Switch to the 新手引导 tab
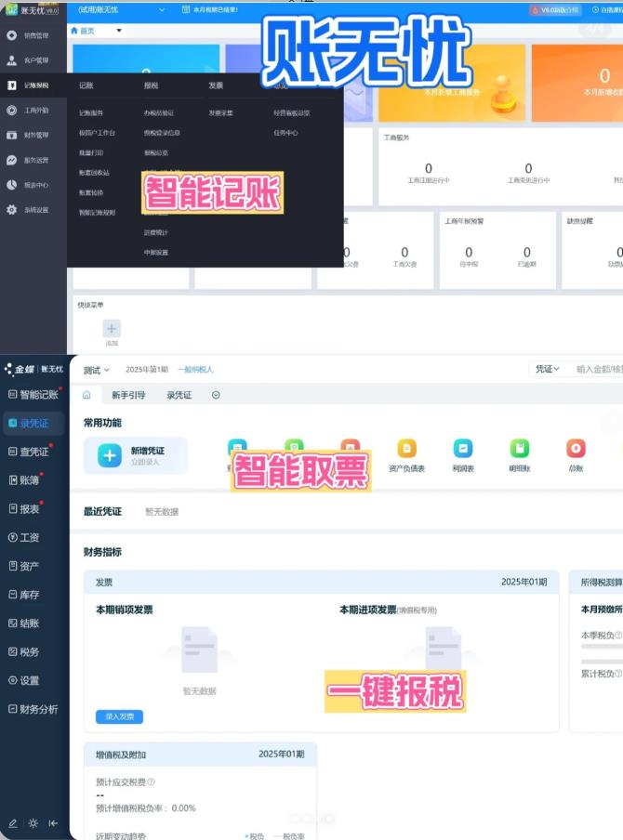 (x=128, y=395)
